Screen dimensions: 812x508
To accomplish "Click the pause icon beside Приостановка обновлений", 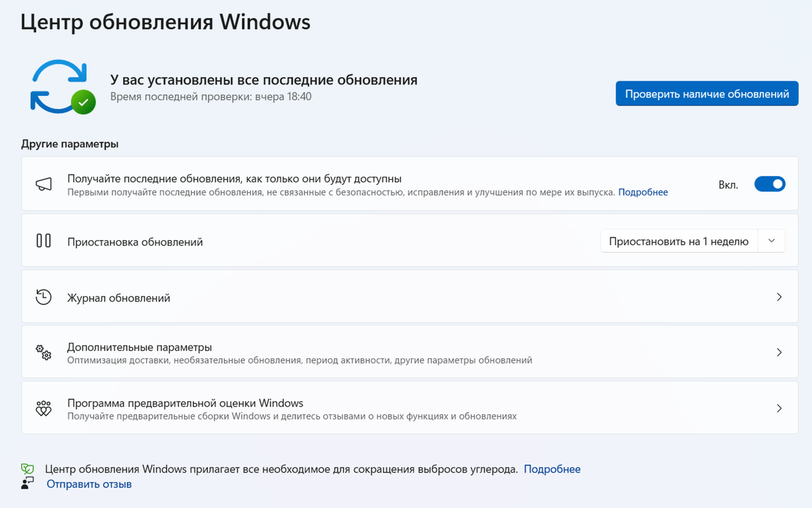I will click(43, 241).
